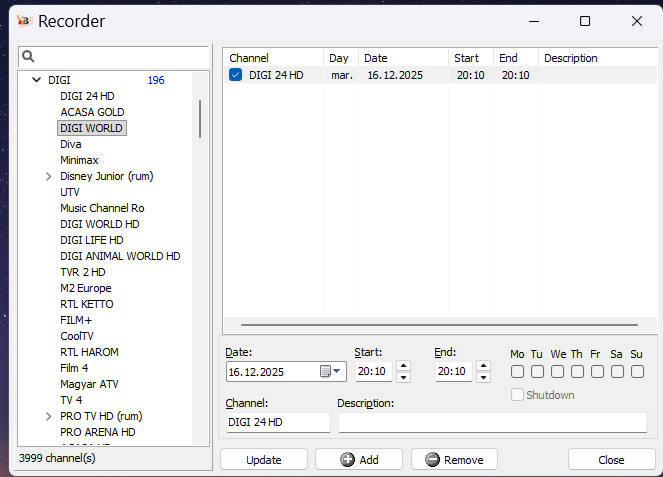The image size is (663, 477).
Task: Uncheck the DIGI 24 HD recording checkbox
Action: coord(235,75)
